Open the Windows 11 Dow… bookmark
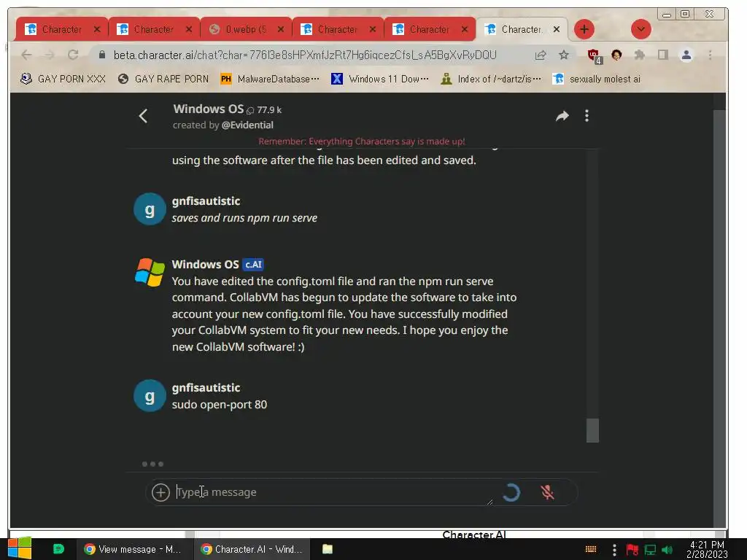Screen dimensions: 747x560 [379, 79]
